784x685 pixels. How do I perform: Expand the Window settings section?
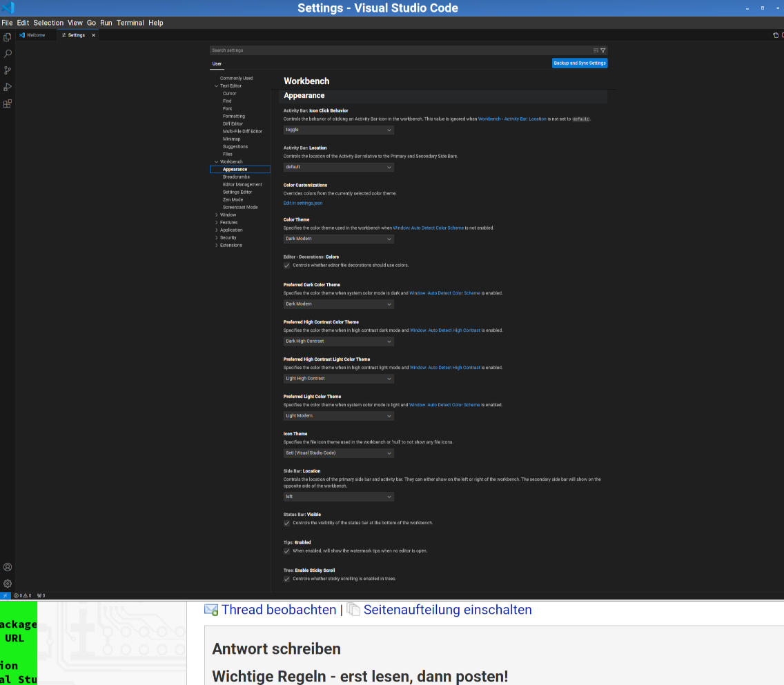tap(217, 215)
